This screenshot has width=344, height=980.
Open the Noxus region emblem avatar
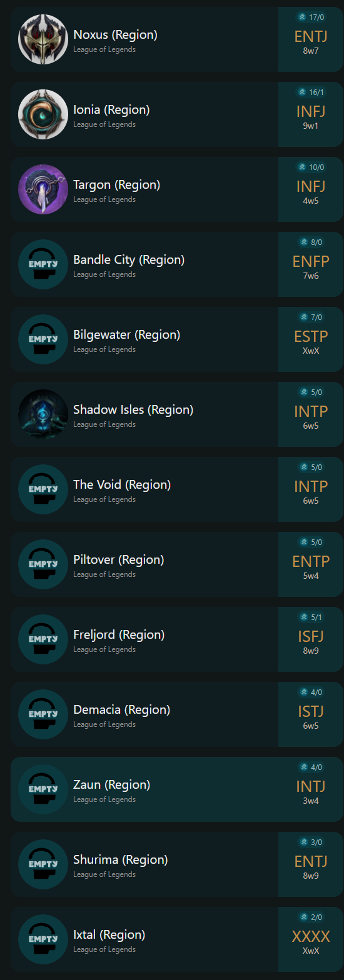43,39
